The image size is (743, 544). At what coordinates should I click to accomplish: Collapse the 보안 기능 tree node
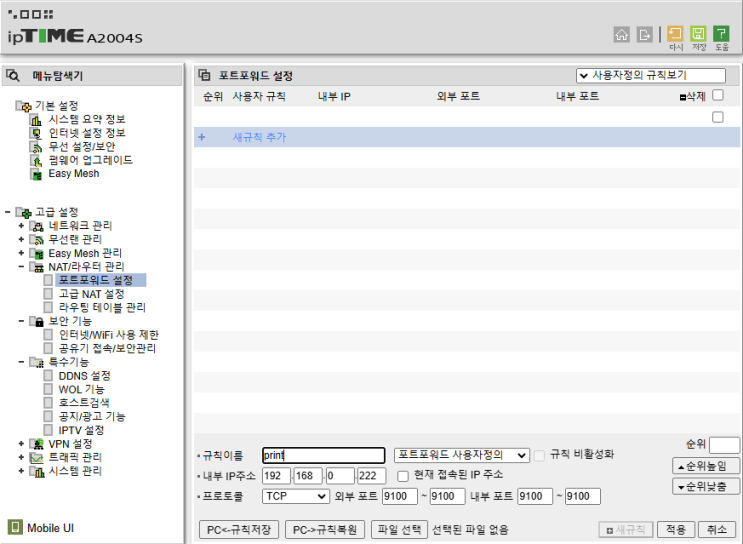[x=21, y=321]
